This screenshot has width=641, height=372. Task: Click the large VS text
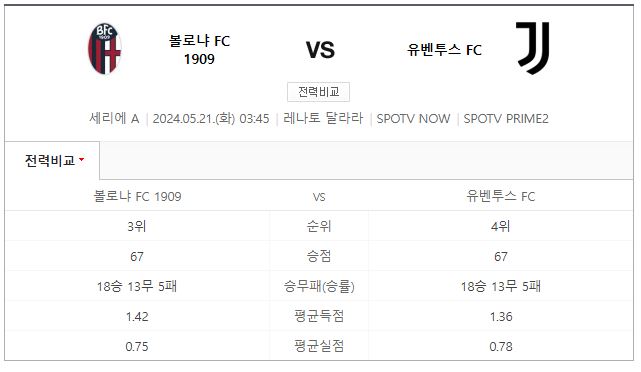(320, 50)
